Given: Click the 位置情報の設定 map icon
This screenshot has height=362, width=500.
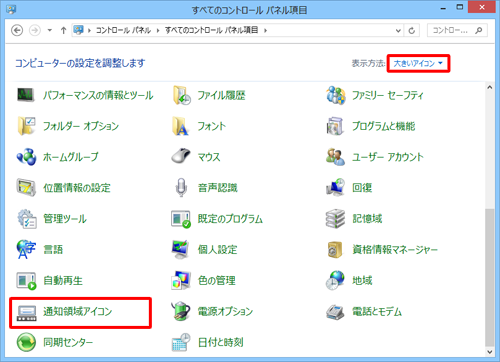Looking at the screenshot, I should [x=26, y=187].
